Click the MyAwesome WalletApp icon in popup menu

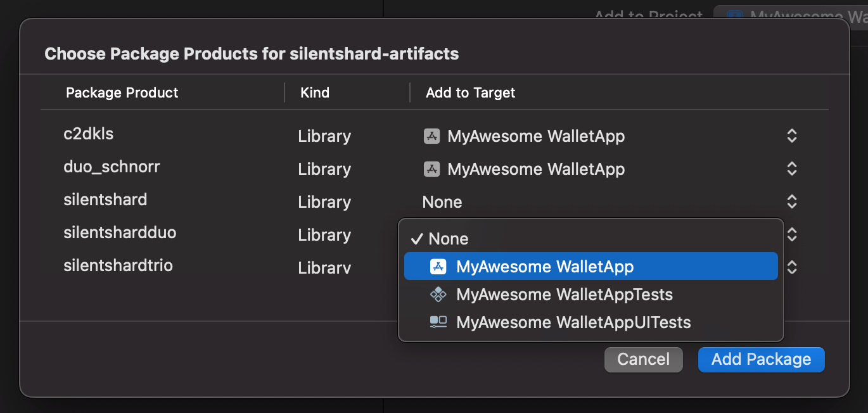point(438,267)
